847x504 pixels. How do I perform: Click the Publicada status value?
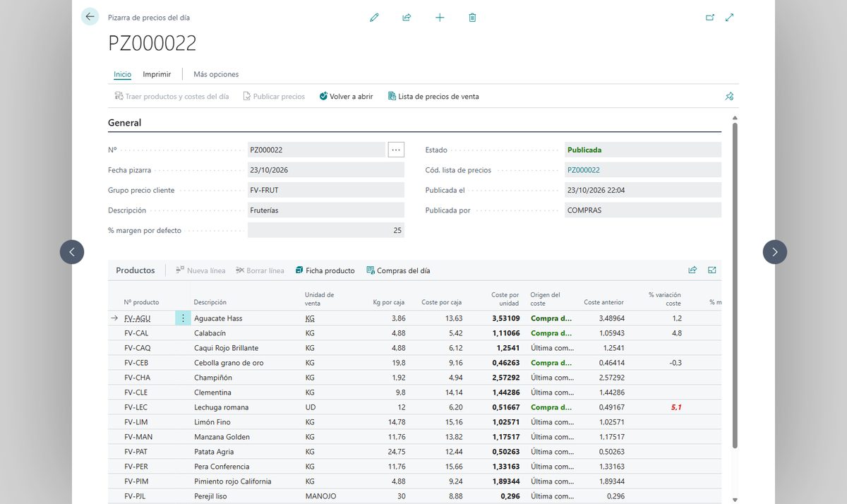pyautogui.click(x=584, y=150)
